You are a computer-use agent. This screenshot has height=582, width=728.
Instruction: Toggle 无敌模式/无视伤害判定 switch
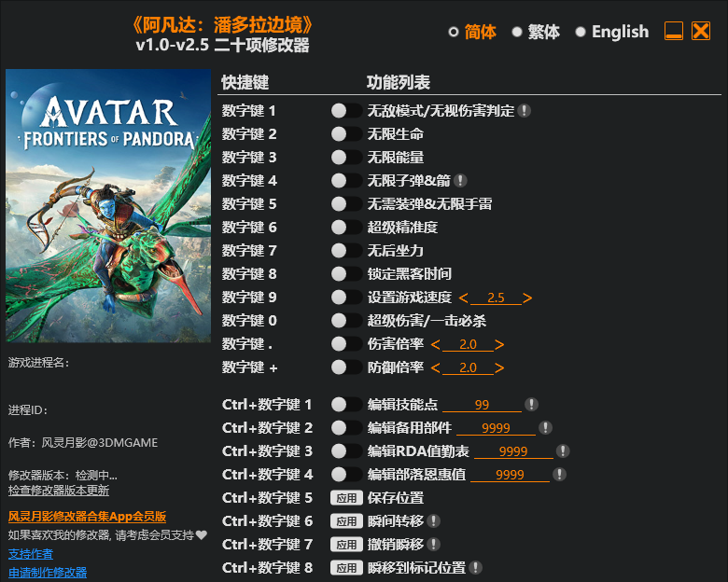346,110
